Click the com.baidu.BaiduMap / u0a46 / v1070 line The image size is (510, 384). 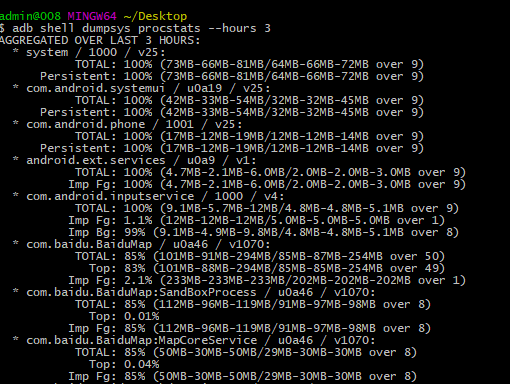click(x=141, y=244)
